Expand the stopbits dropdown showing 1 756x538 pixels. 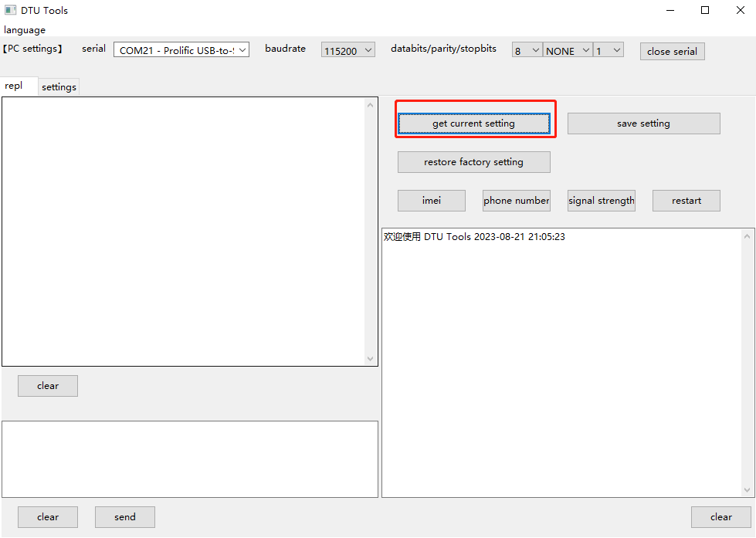pos(608,50)
